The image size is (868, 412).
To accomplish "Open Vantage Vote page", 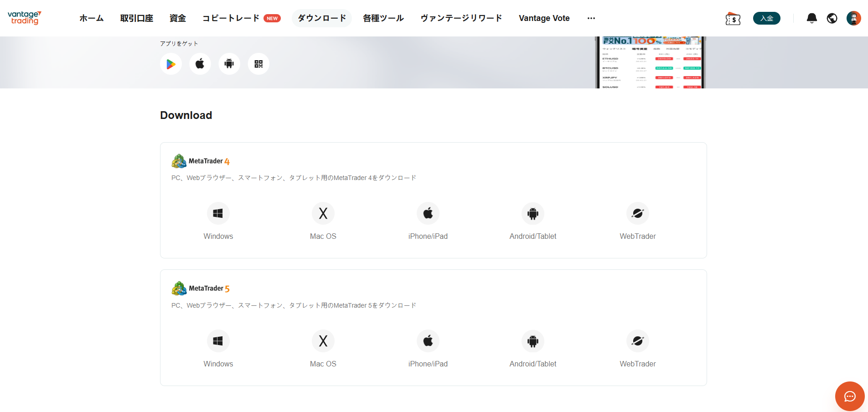I will [544, 18].
